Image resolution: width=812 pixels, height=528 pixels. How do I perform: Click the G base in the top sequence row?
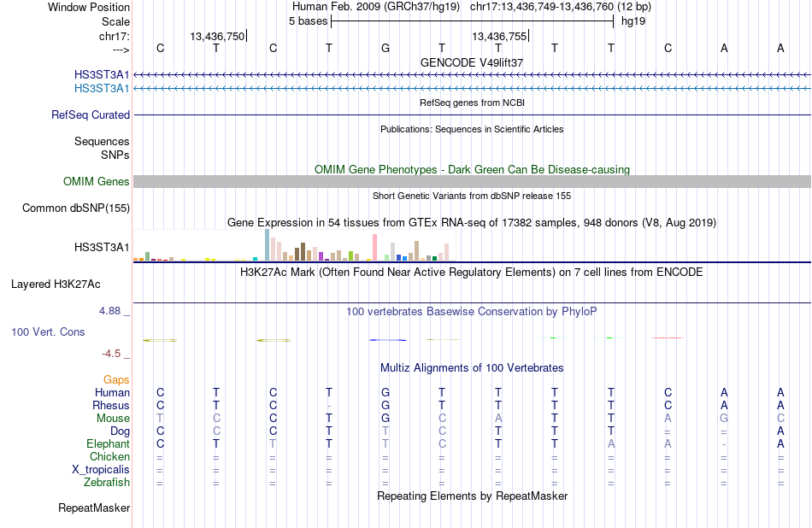coord(385,48)
